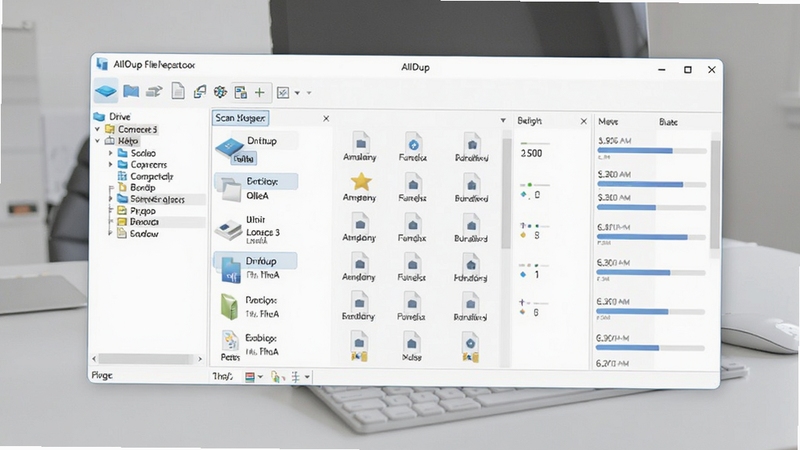Open the dropdown arrow above the file grid
This screenshot has width=800, height=450.
coord(503,120)
